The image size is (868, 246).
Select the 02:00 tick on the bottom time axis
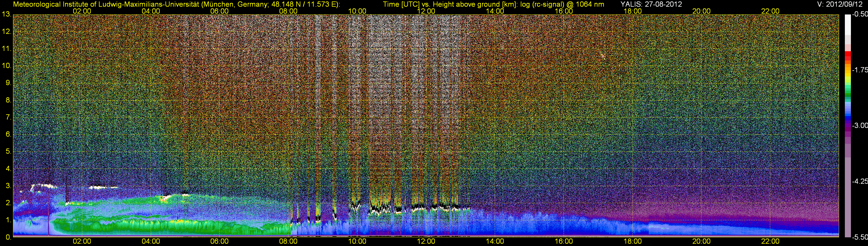pos(82,241)
